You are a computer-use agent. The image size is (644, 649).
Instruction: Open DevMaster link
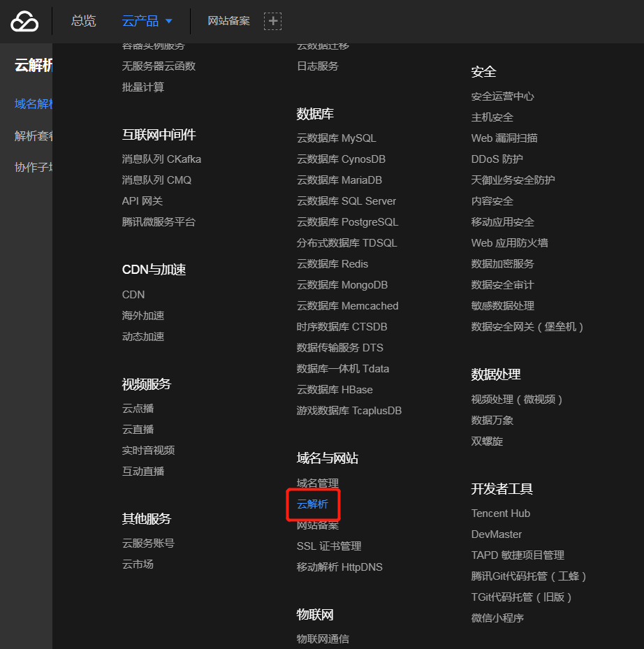(496, 534)
